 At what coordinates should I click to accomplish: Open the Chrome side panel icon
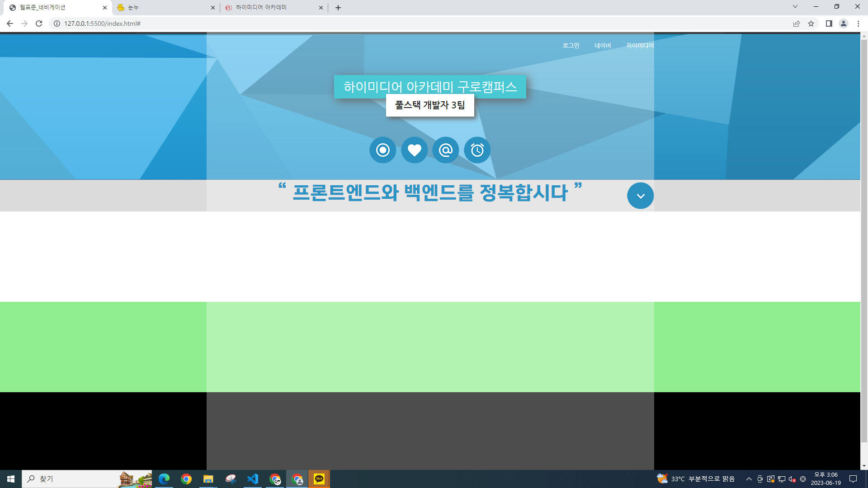point(829,23)
